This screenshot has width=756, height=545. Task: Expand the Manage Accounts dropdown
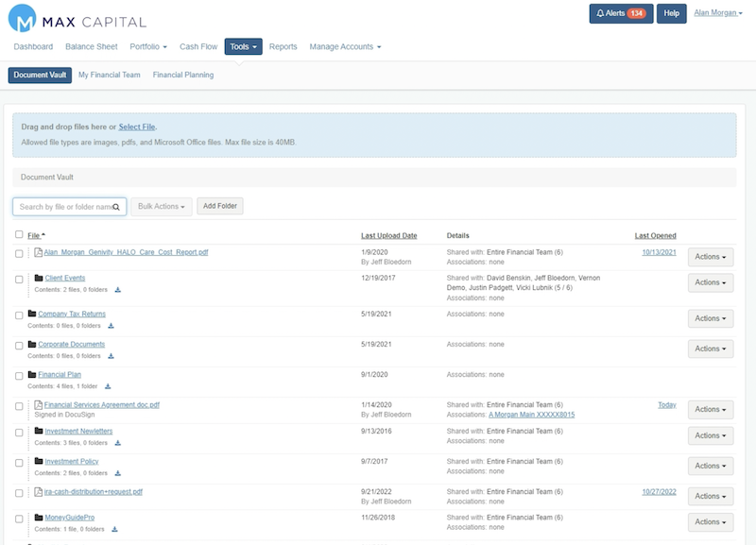pyautogui.click(x=345, y=46)
